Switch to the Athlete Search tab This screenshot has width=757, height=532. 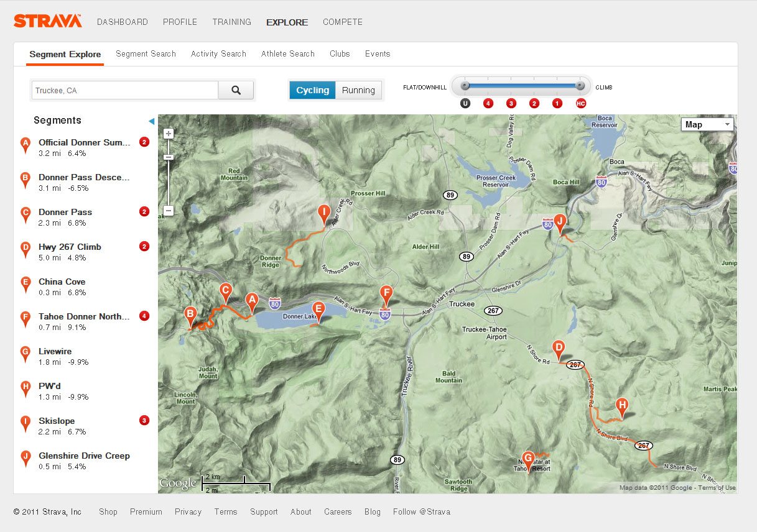tap(288, 53)
